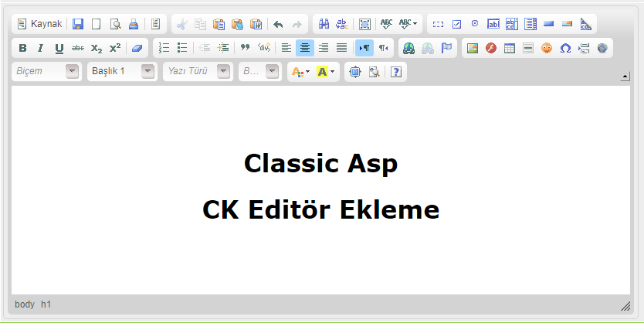Insert a form element
This screenshot has height=323, width=644.
click(439, 24)
